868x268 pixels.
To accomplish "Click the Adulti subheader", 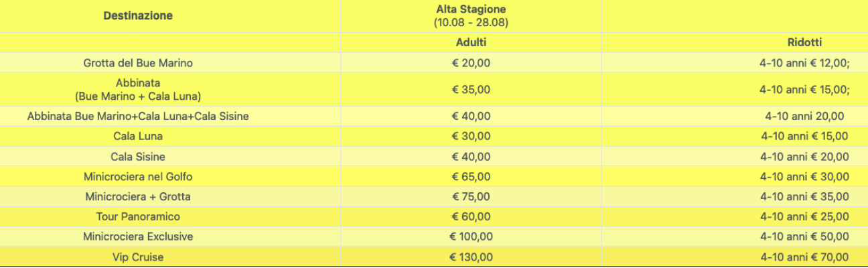I will tap(471, 43).
